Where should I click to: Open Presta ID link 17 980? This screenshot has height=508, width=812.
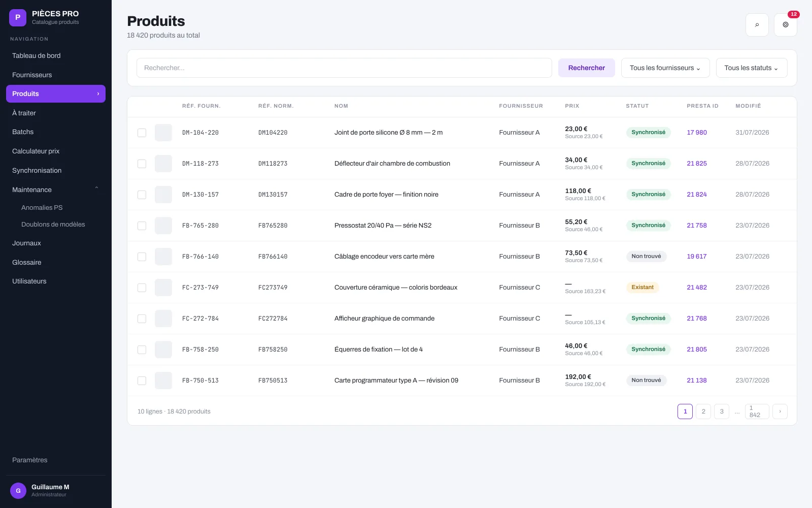click(697, 133)
